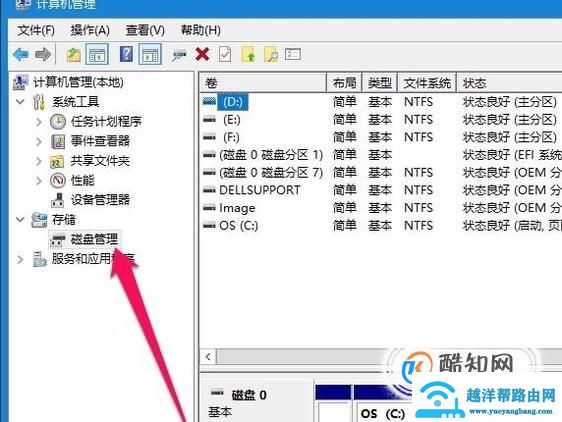The width and height of the screenshot is (562, 422).
Task: Click the NTFS cell in the DELLSUPPORT row
Action: [x=419, y=190]
